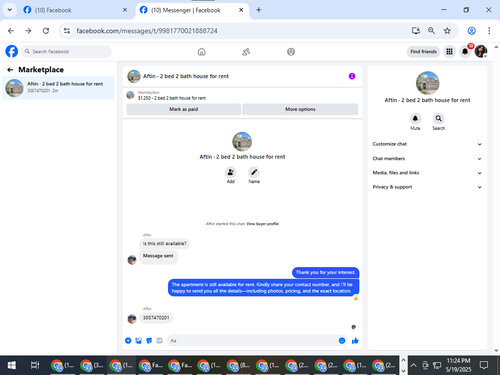Open Task View on the taskbar
Screen dimensions: 500x375
35,365
